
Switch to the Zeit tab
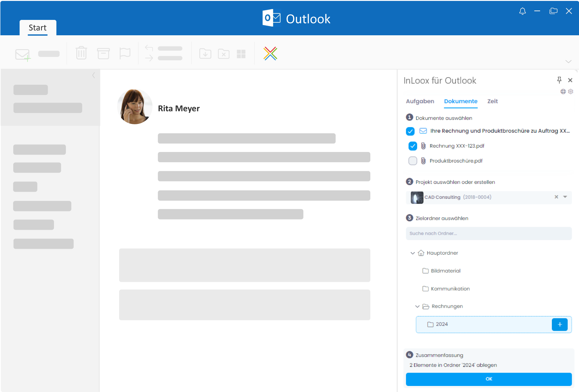coord(492,101)
